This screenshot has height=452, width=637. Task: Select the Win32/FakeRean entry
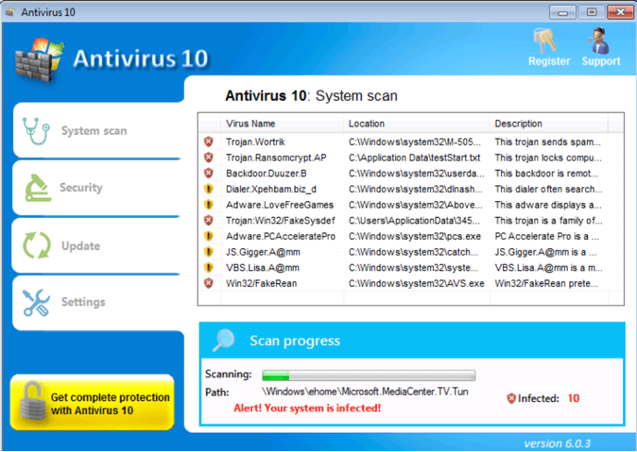coord(262,283)
